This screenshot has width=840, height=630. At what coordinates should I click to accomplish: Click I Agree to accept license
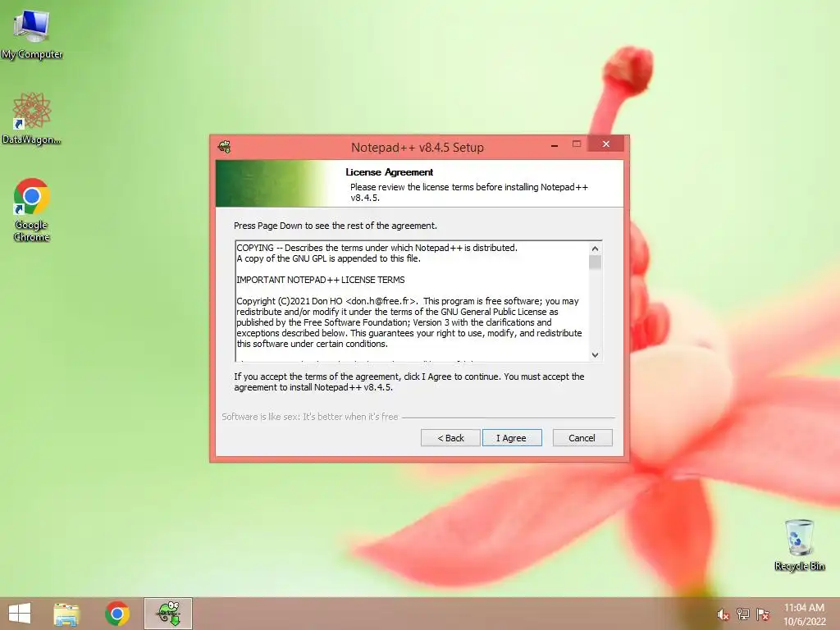coord(512,438)
